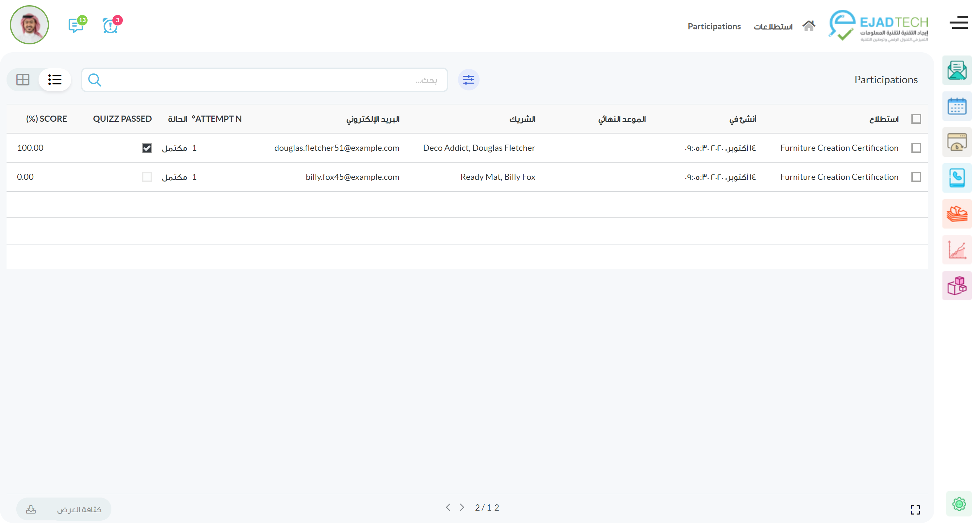Open activity alarm clock notifications

[x=110, y=25]
